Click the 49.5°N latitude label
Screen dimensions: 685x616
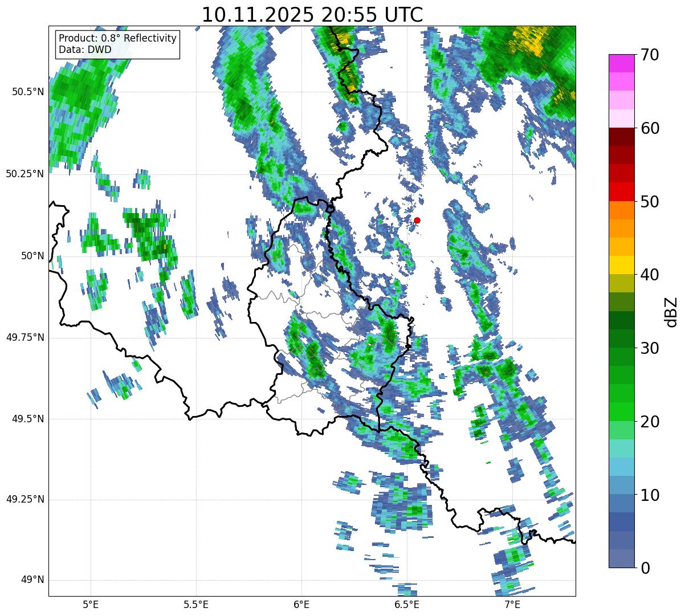pos(28,419)
